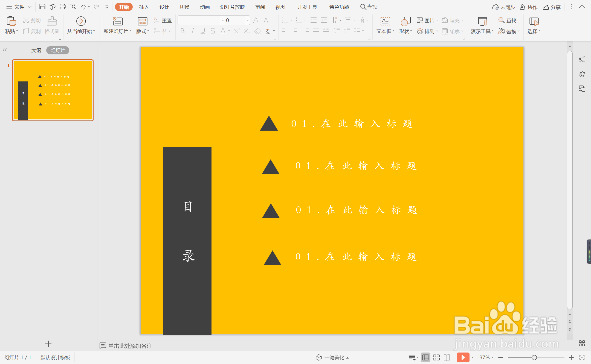Click the Save icon in quick toolbar
The image size is (591, 364).
click(x=42, y=7)
